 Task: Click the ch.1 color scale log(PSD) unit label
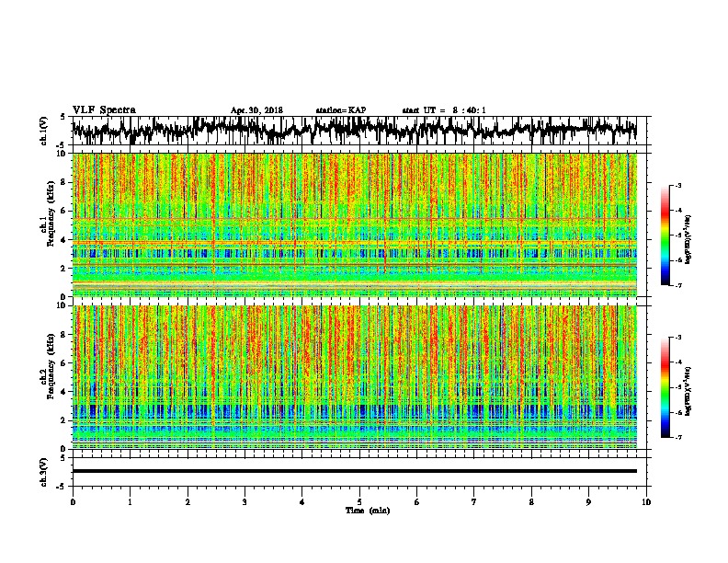[688, 239]
